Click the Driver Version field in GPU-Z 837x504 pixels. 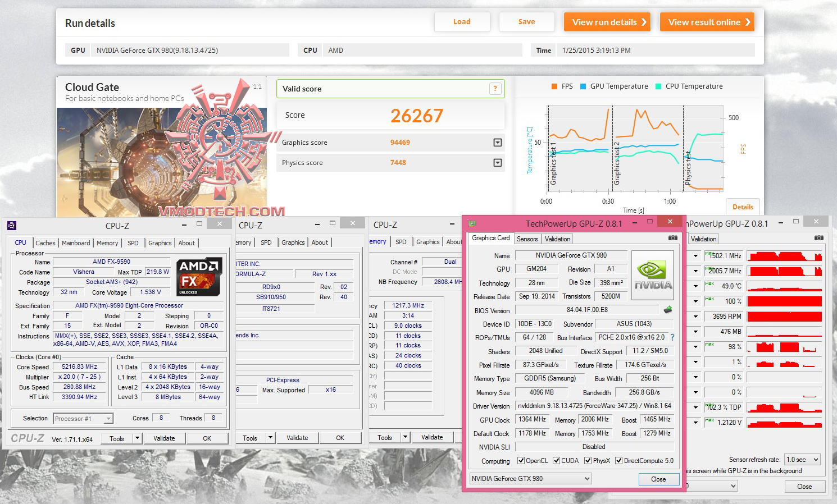(594, 406)
